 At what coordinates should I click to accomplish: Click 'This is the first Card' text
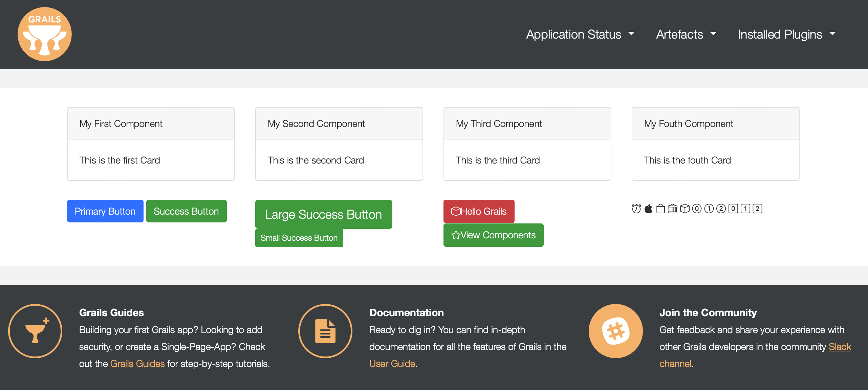tap(120, 160)
